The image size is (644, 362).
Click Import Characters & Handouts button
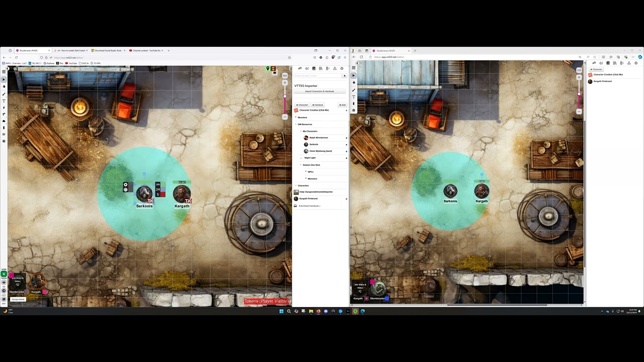pyautogui.click(x=319, y=92)
